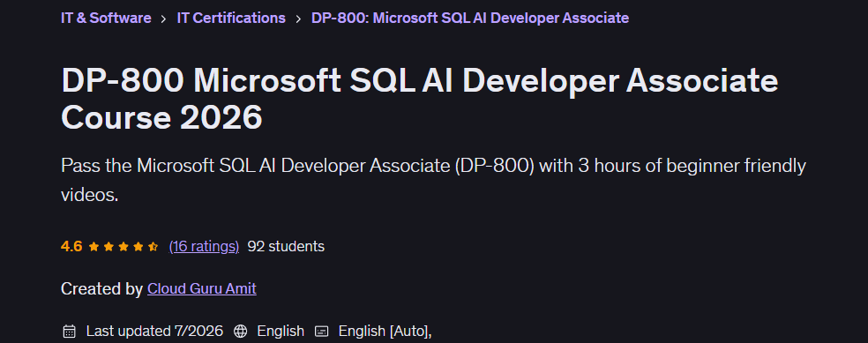Click the '92 students' text
868x343 pixels.
coord(286,246)
